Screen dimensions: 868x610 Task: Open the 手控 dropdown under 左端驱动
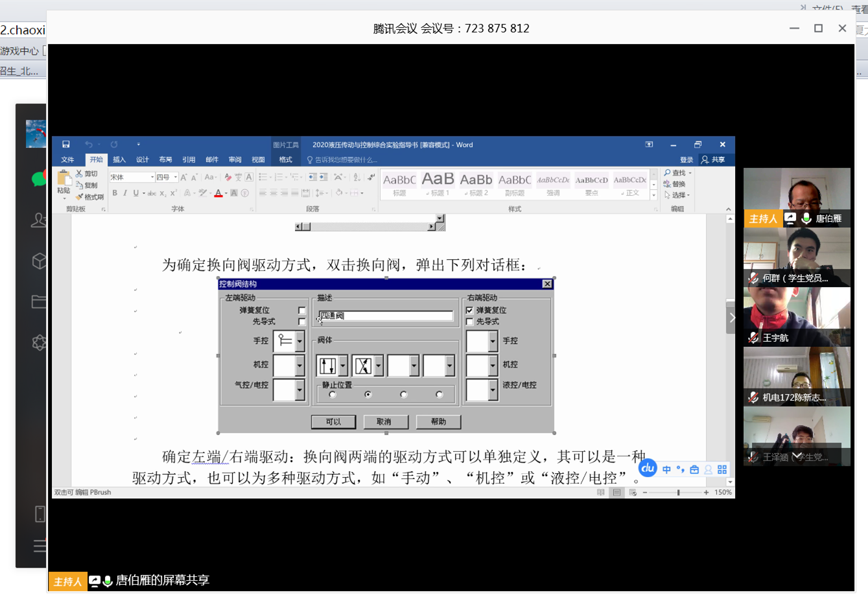[x=300, y=341]
